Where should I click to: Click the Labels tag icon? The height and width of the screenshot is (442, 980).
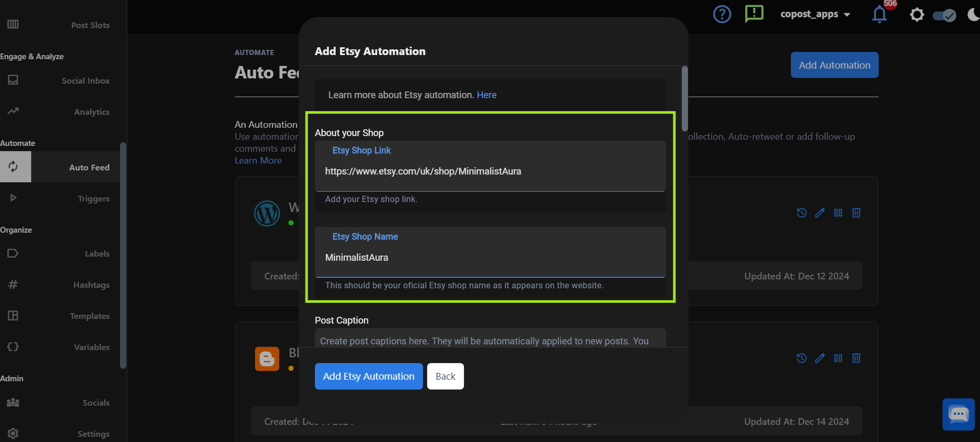13,253
